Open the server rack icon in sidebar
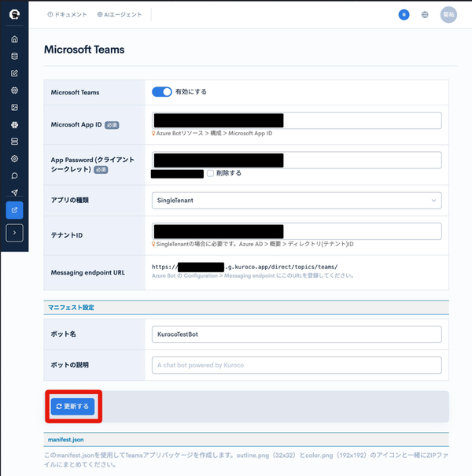Screen dimensions: 472x476 (x=14, y=142)
